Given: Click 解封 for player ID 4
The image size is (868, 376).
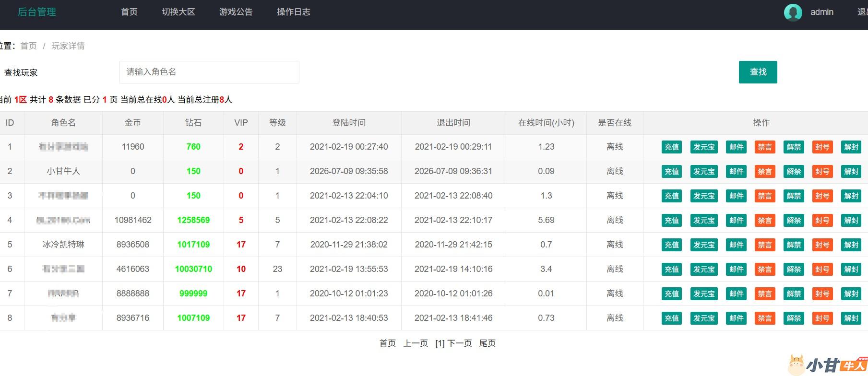Looking at the screenshot, I should (x=851, y=221).
